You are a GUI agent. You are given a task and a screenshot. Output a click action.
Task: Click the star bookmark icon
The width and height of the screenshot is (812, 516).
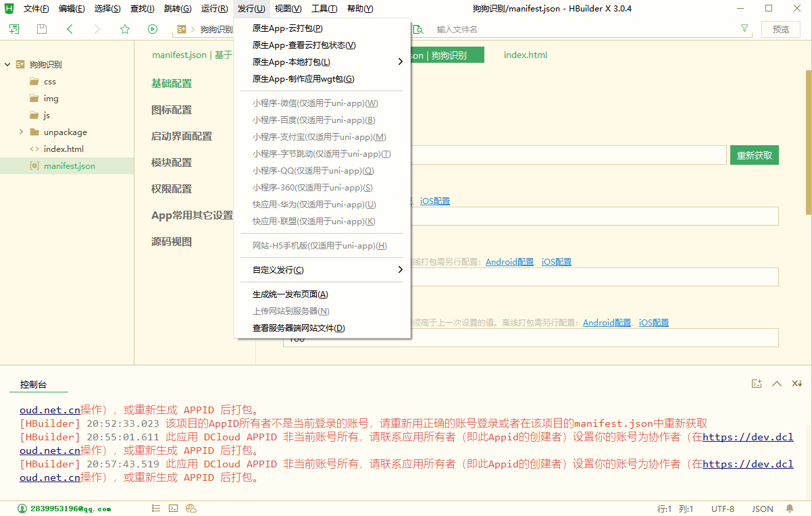[x=125, y=29]
